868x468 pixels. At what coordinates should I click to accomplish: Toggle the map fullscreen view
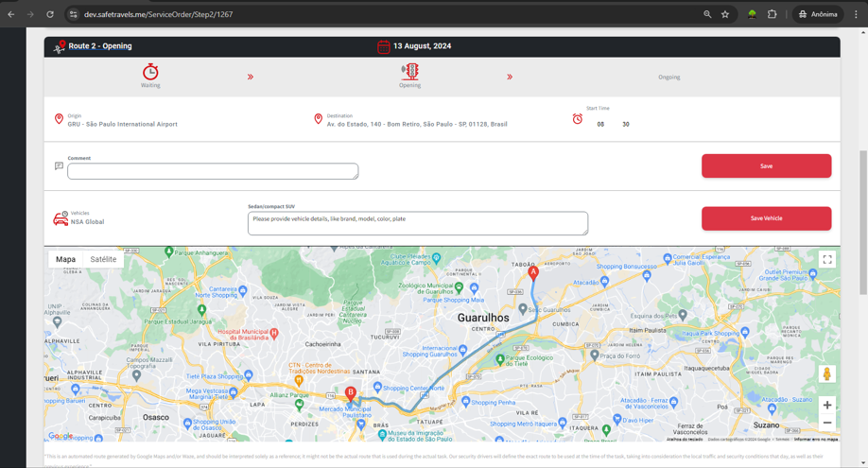pos(827,259)
